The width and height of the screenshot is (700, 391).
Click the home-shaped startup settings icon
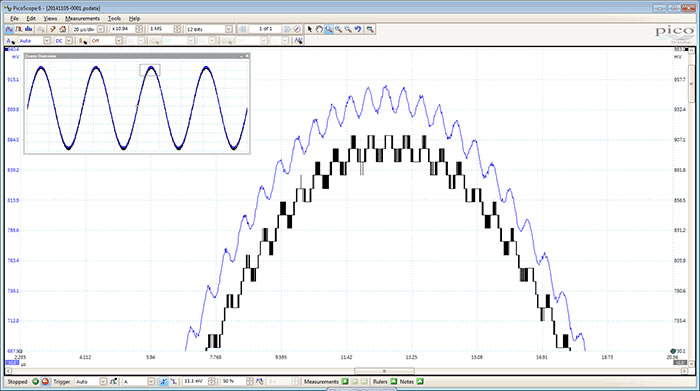tap(63, 29)
